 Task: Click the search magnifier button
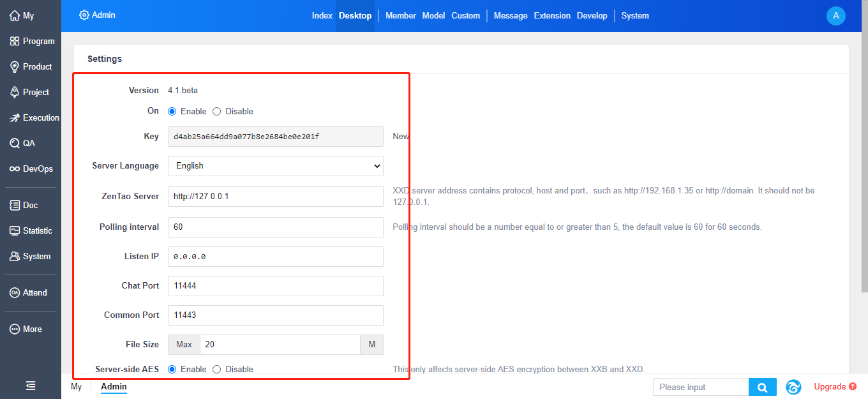point(762,387)
